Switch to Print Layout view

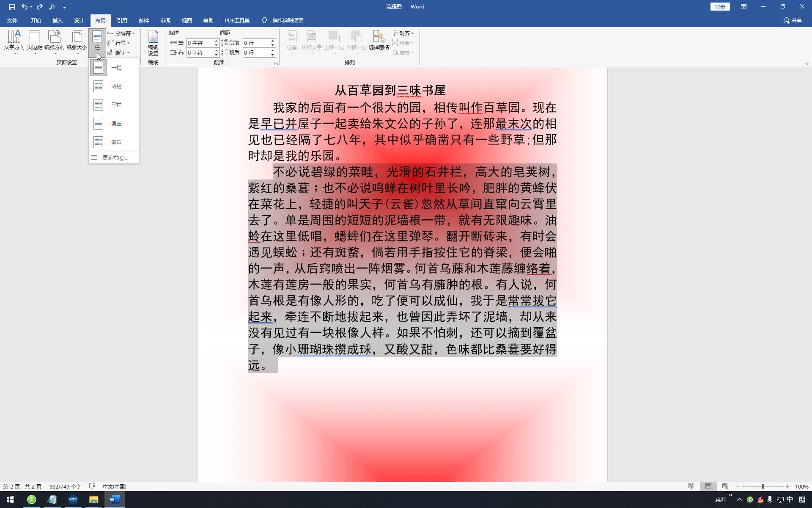coord(708,486)
